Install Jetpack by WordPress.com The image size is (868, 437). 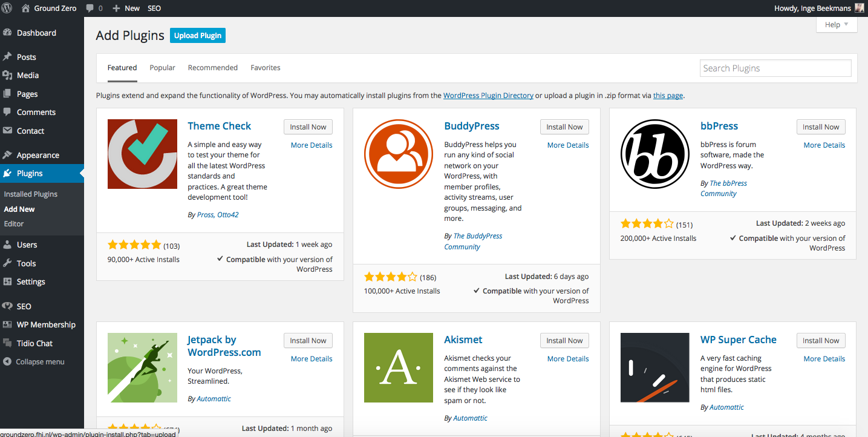pyautogui.click(x=308, y=341)
